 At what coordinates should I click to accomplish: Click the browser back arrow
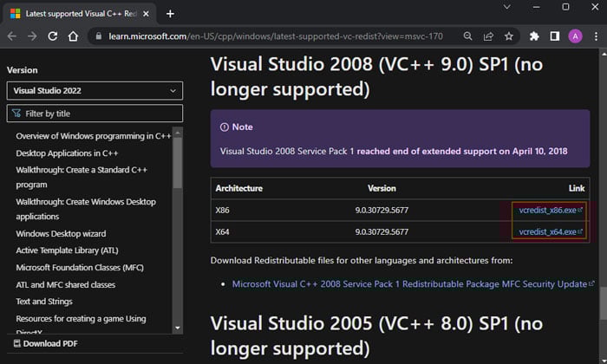click(x=12, y=36)
